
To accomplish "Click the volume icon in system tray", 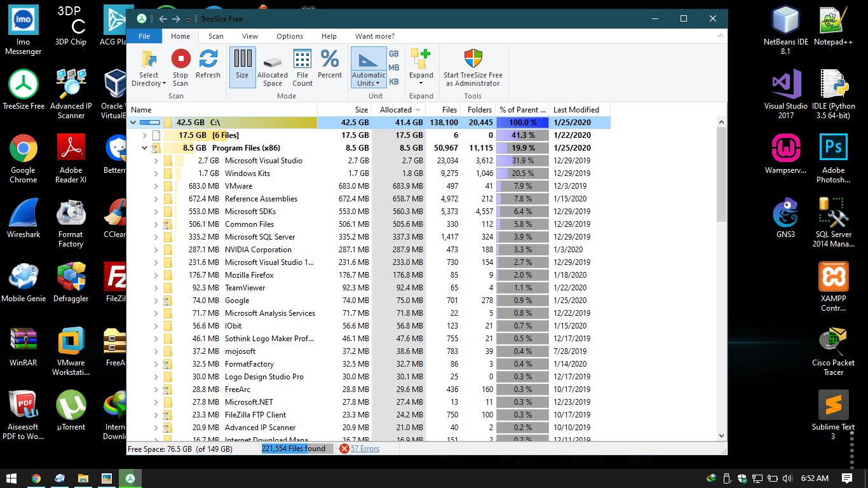I will [787, 478].
